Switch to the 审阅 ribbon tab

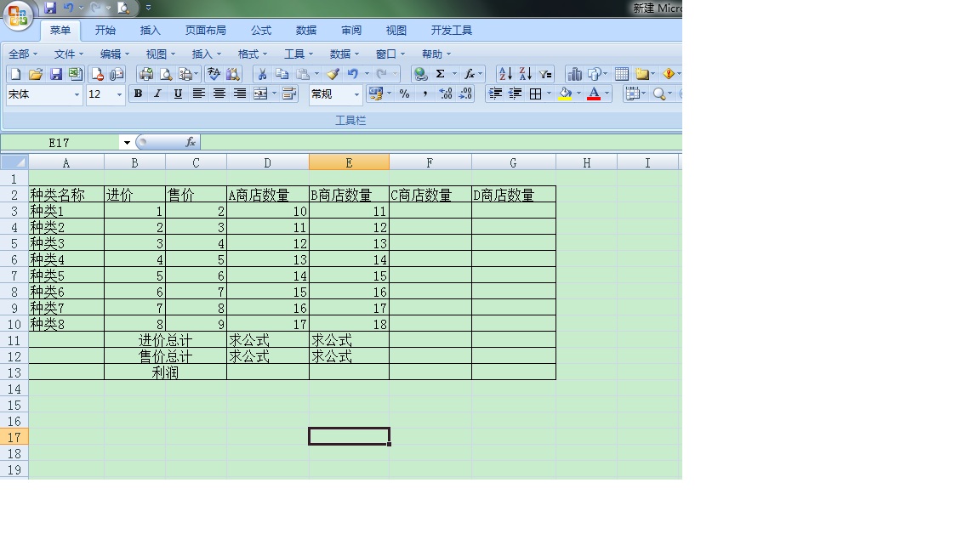pos(351,30)
